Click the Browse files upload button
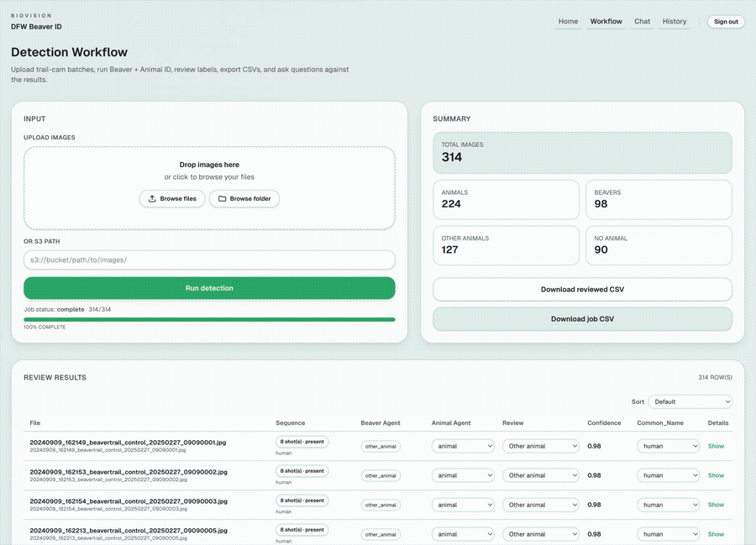Image resolution: width=756 pixels, height=545 pixels. click(x=172, y=199)
